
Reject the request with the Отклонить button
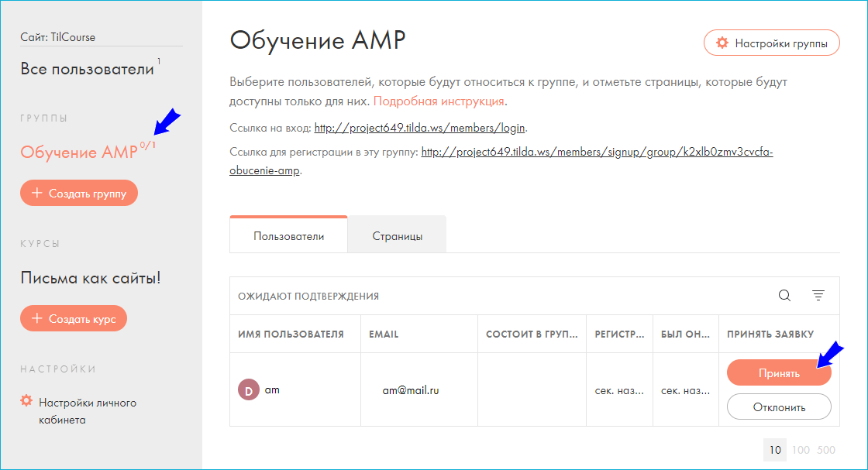(x=778, y=407)
